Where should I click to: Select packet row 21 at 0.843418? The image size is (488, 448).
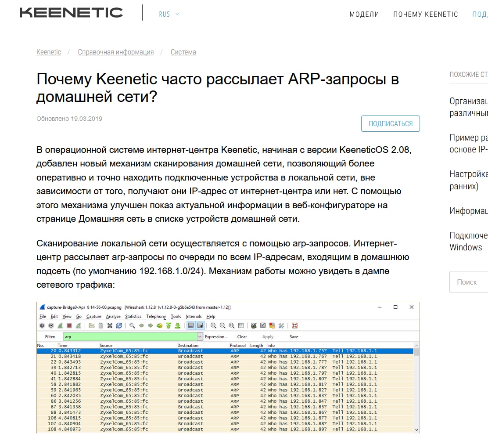click(225, 356)
